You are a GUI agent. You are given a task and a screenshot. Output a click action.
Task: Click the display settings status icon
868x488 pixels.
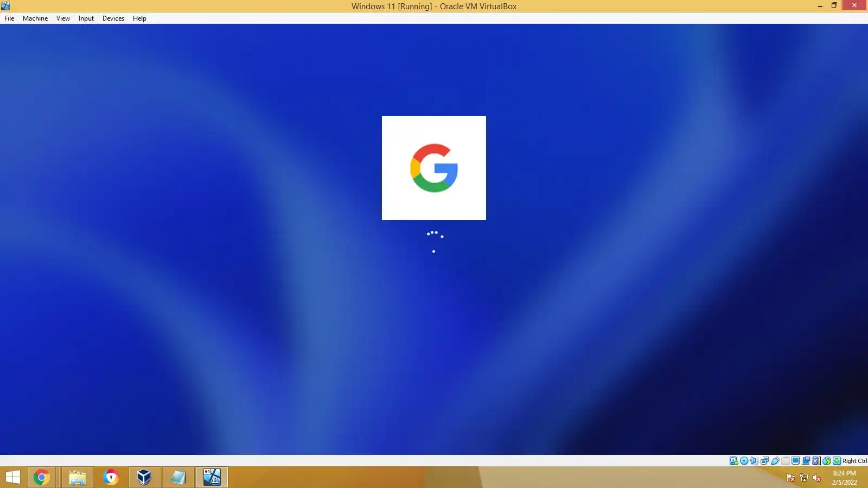(796, 461)
